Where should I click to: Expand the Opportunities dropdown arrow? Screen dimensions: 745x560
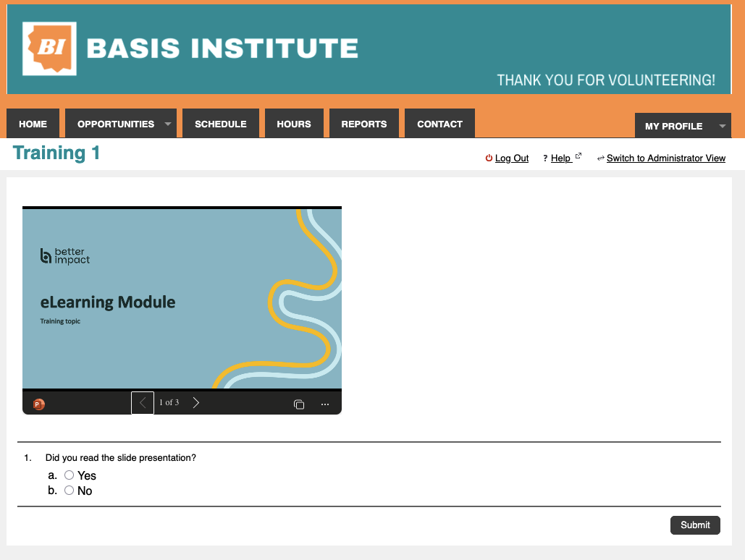click(168, 124)
